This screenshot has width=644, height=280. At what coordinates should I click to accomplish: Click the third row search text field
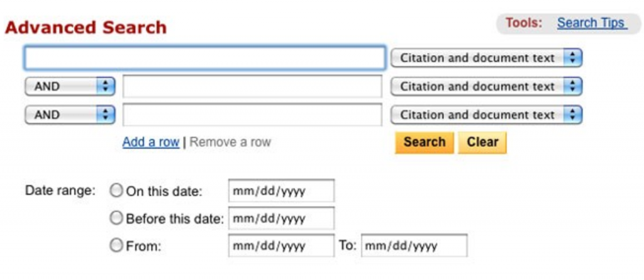pyautogui.click(x=252, y=115)
